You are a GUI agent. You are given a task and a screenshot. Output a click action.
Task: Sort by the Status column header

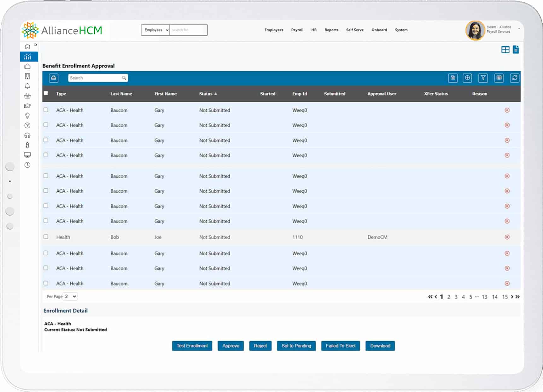[x=208, y=94]
